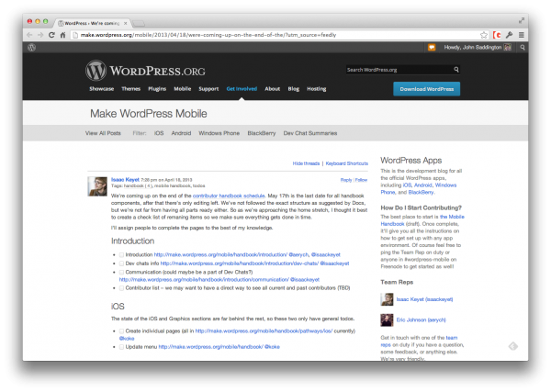Click the admin bar search magnifier
This screenshot has height=392, width=551.
523,48
